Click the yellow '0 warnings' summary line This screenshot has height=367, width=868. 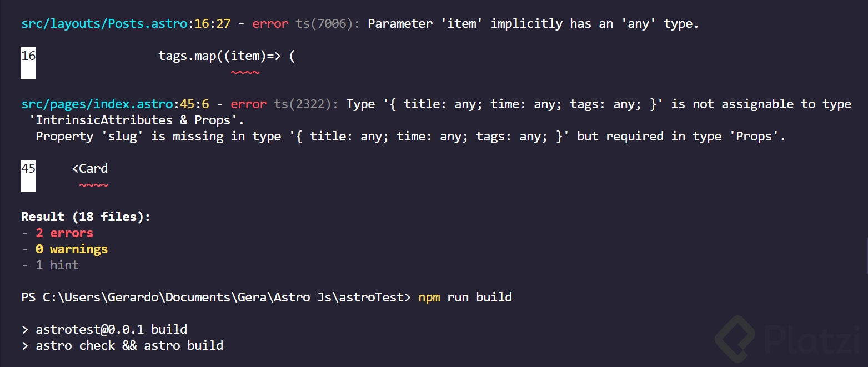[x=72, y=249]
